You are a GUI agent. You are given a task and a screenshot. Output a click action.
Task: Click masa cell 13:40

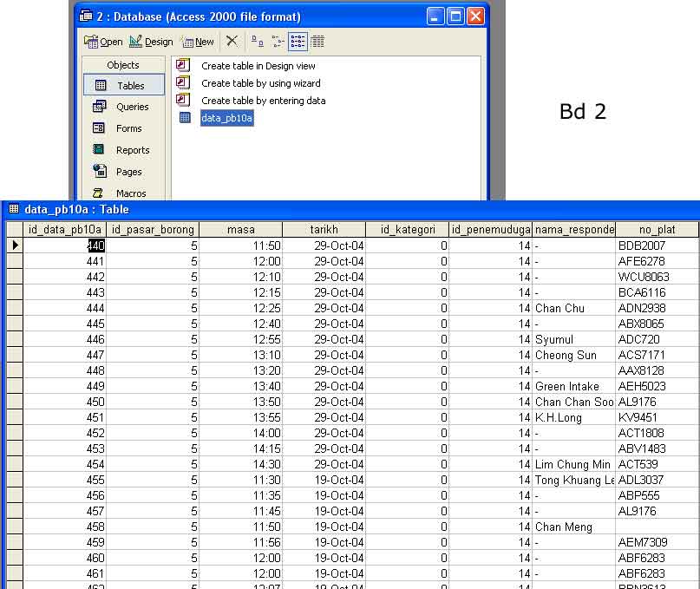coord(240,386)
